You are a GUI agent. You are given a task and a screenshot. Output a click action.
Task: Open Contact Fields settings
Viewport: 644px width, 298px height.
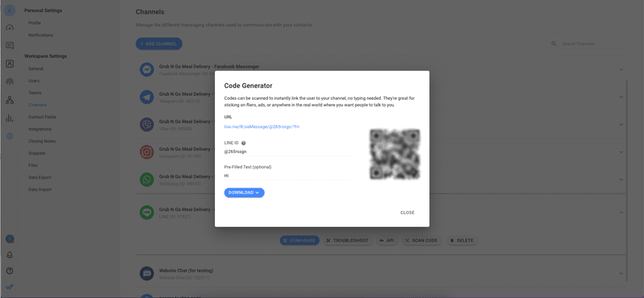point(43,117)
